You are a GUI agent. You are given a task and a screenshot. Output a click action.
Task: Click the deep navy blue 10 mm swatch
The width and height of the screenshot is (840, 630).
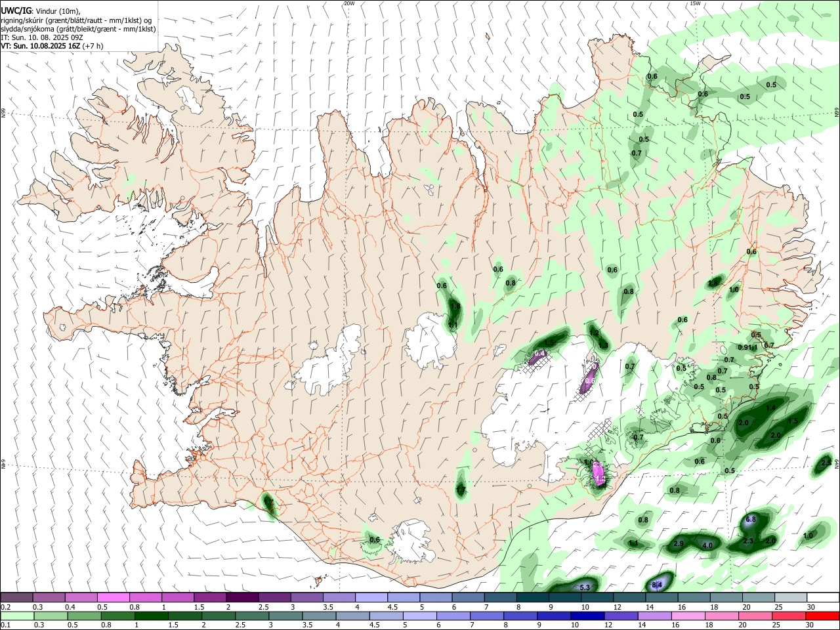click(587, 616)
